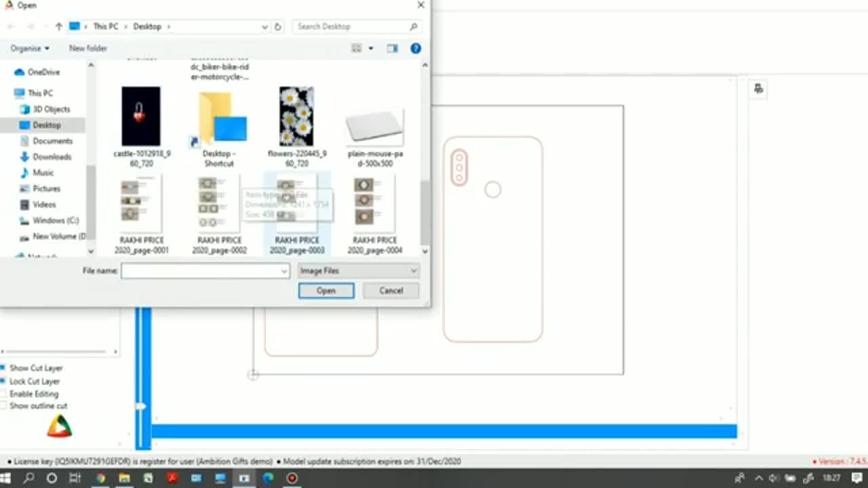Enable the Enable Editing checkbox
Image resolution: width=868 pixels, height=488 pixels.
point(3,394)
